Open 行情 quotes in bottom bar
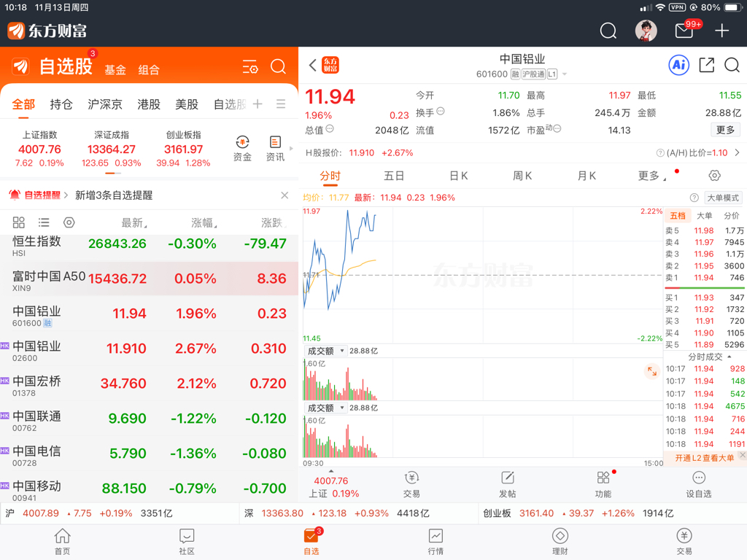The height and width of the screenshot is (560, 747). 436,542
